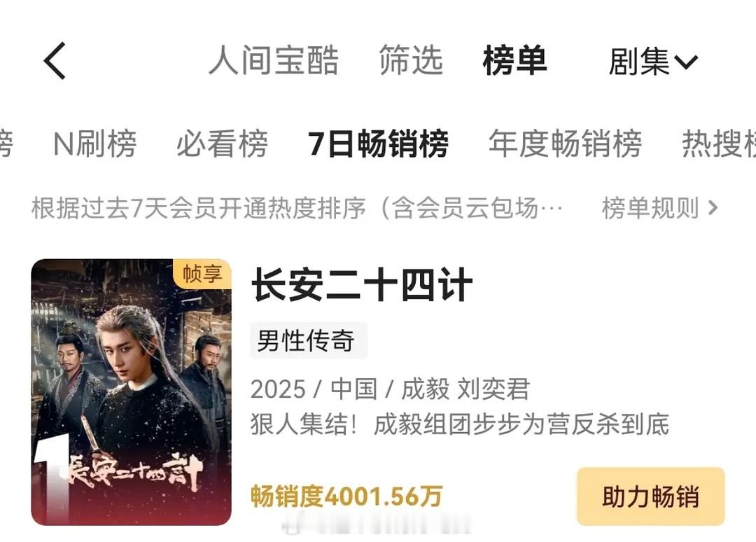Viewport: 756px width, 542px height.
Task: Click the 助力畅销 button
Action: tap(650, 496)
